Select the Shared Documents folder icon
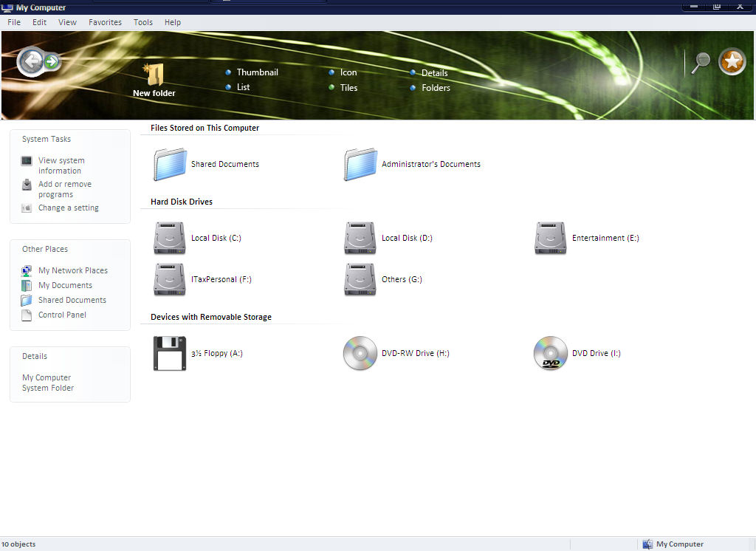Screen dimensions: 756x551 point(170,164)
